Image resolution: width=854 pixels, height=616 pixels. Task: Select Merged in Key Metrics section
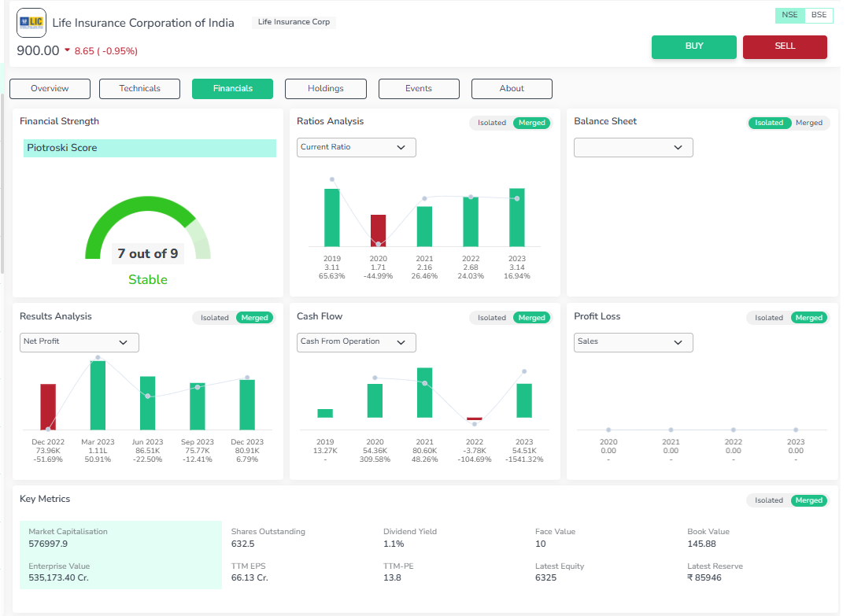point(809,500)
